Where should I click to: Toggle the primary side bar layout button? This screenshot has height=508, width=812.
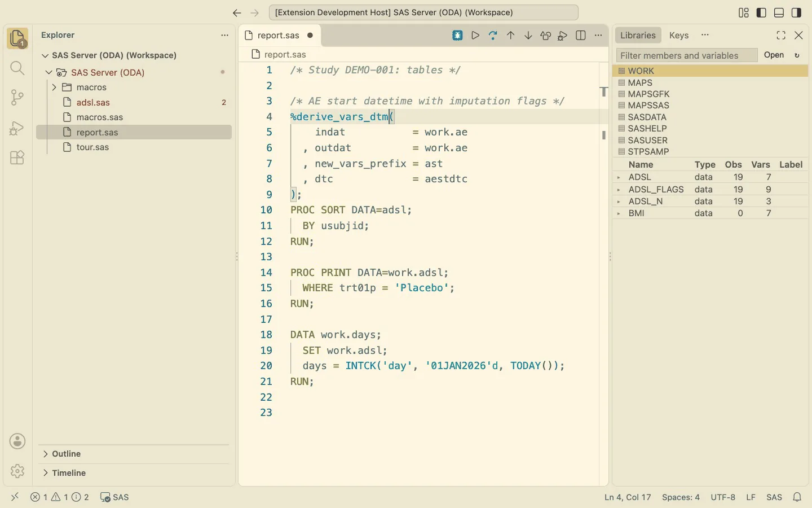(x=761, y=12)
